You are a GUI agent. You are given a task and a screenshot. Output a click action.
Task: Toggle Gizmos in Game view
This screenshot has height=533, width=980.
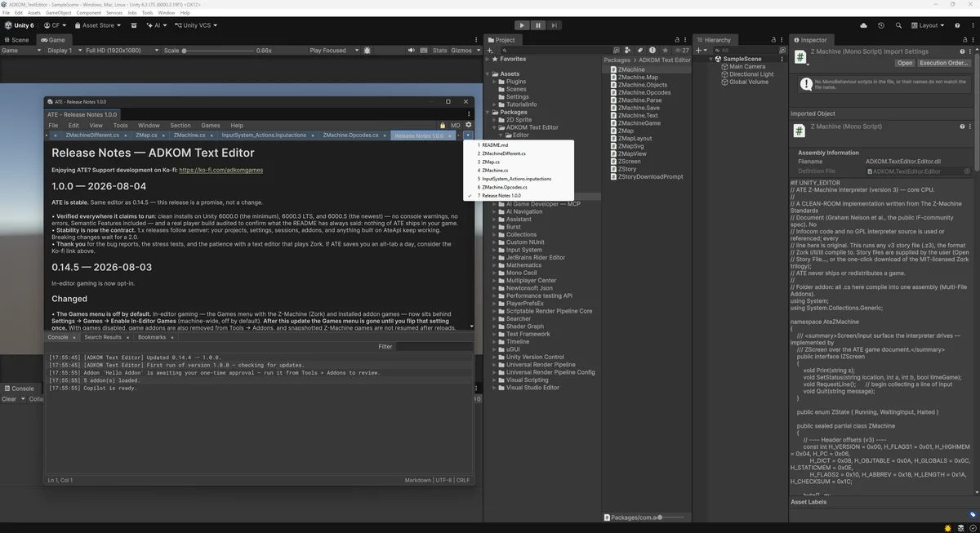(461, 51)
